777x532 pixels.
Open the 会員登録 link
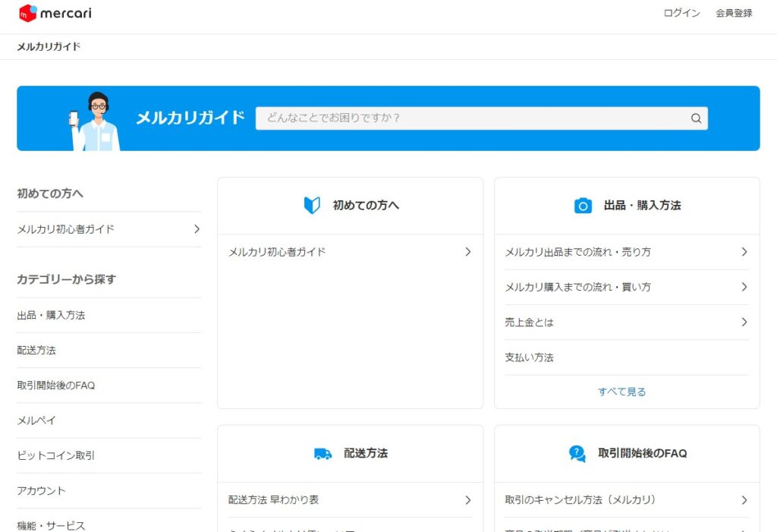734,13
